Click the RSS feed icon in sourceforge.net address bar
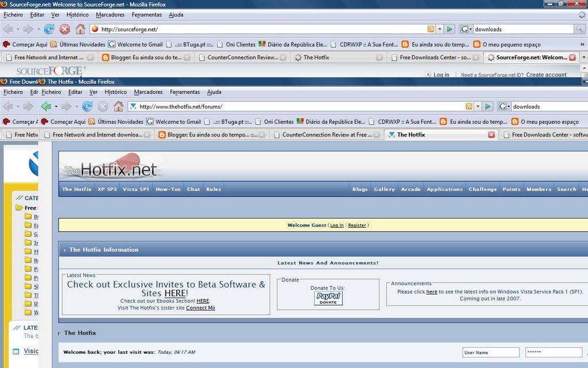Screen dimensions: 588x368 (431, 29)
